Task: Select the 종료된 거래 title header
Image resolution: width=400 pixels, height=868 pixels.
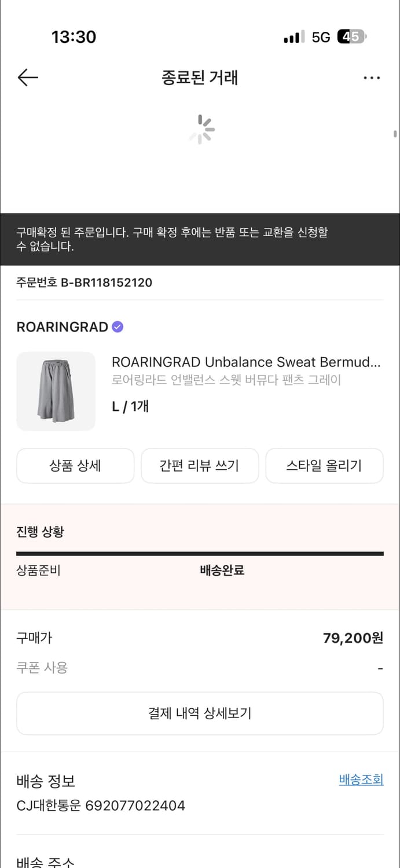Action: pyautogui.click(x=200, y=78)
